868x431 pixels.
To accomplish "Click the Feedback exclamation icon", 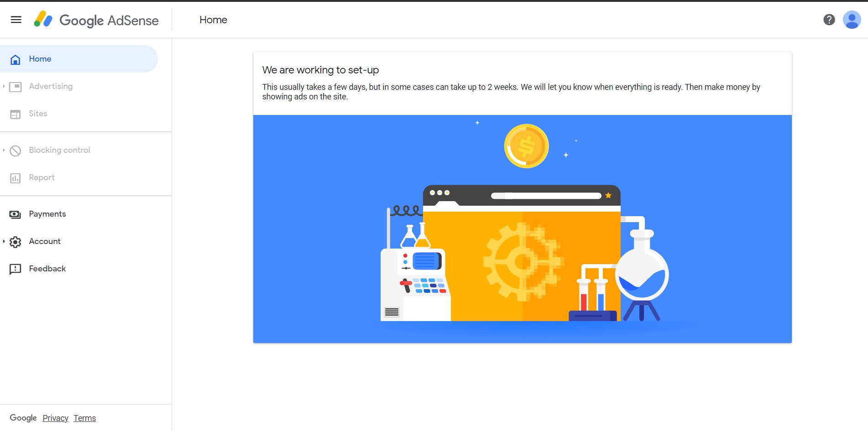I will (15, 269).
